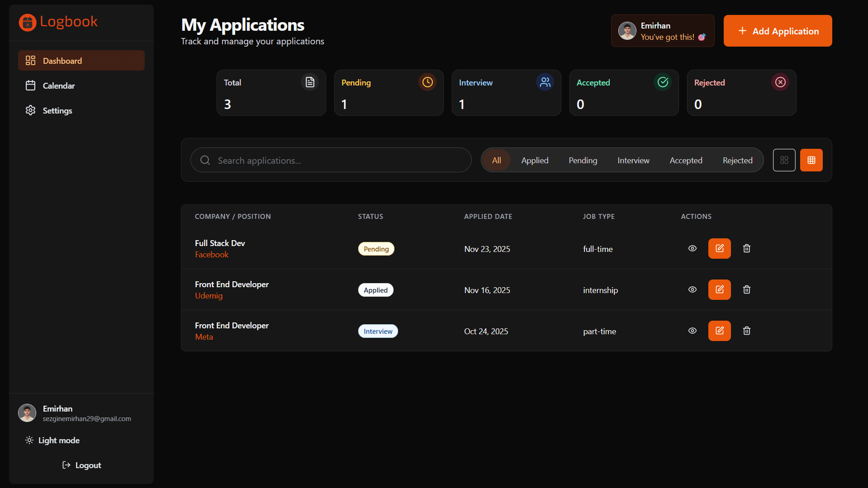
Task: Click the Add Application button
Action: tap(778, 31)
